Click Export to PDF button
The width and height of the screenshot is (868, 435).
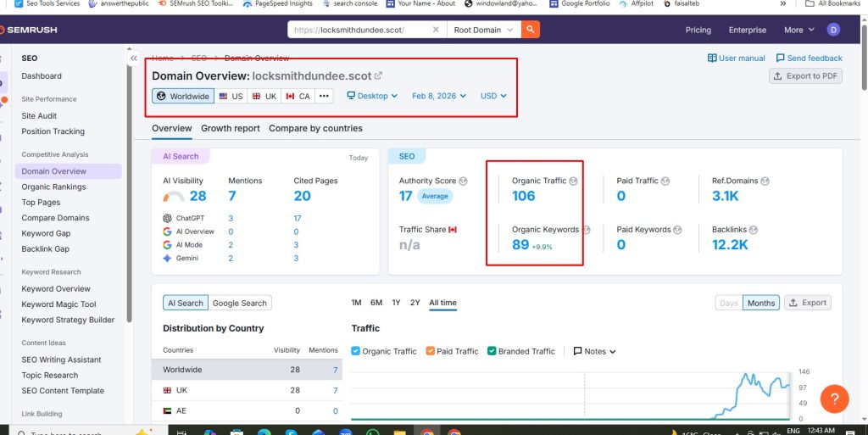coord(805,75)
